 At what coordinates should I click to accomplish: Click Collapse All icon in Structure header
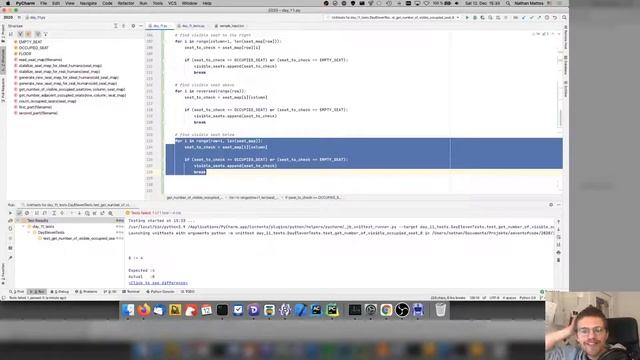[x=124, y=26]
